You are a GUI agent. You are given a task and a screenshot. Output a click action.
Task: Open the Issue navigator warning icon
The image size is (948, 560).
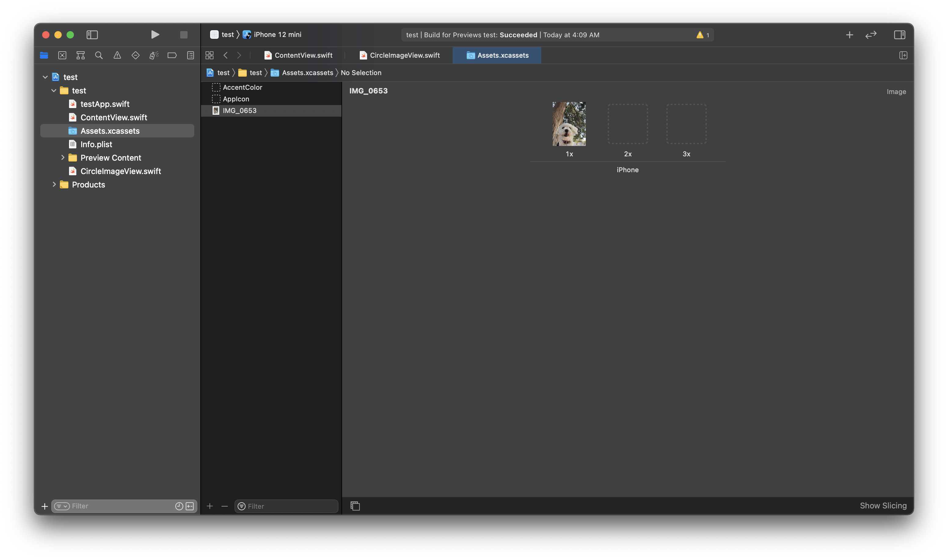pos(117,56)
